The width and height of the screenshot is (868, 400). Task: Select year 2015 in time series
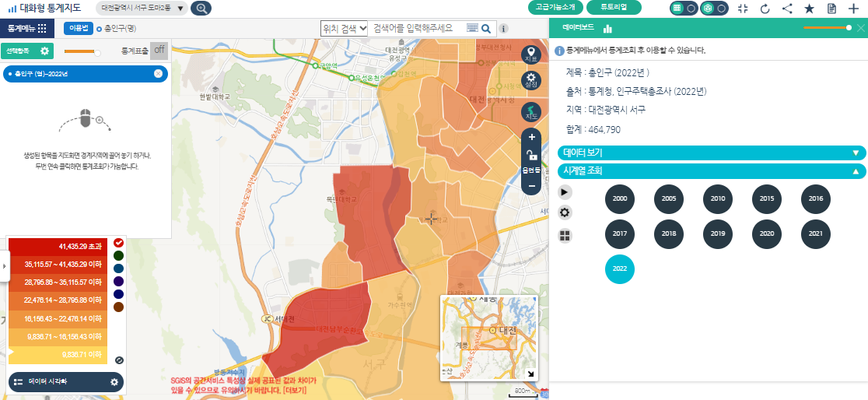click(766, 199)
